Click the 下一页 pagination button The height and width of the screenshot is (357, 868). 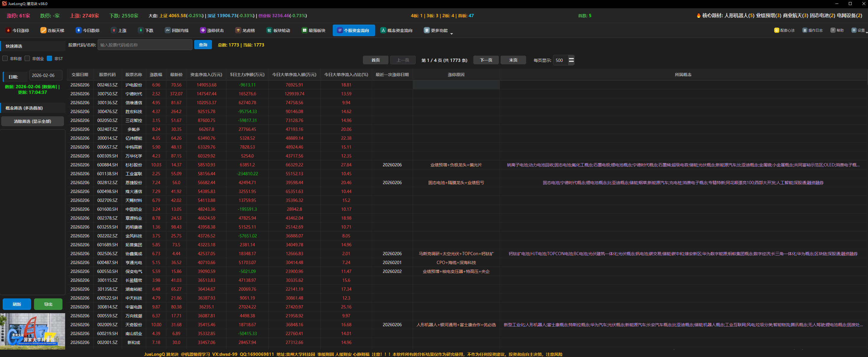pos(486,60)
